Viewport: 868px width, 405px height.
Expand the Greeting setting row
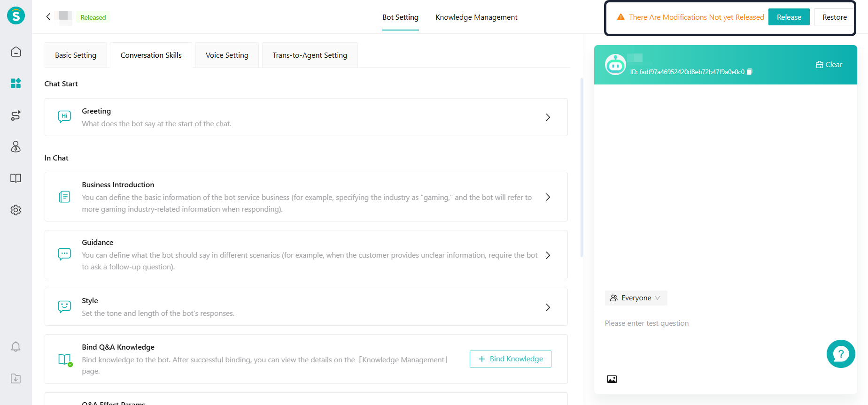[x=548, y=117]
